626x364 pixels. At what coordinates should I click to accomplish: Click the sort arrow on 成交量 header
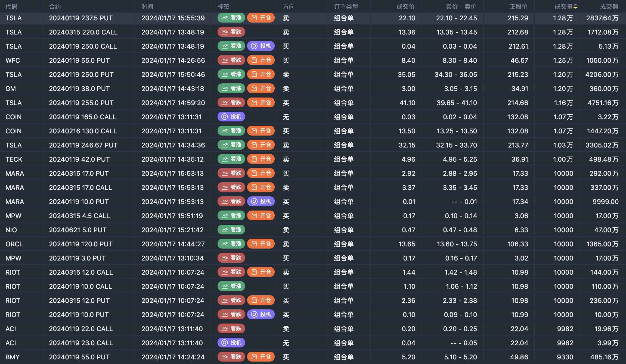point(575,7)
